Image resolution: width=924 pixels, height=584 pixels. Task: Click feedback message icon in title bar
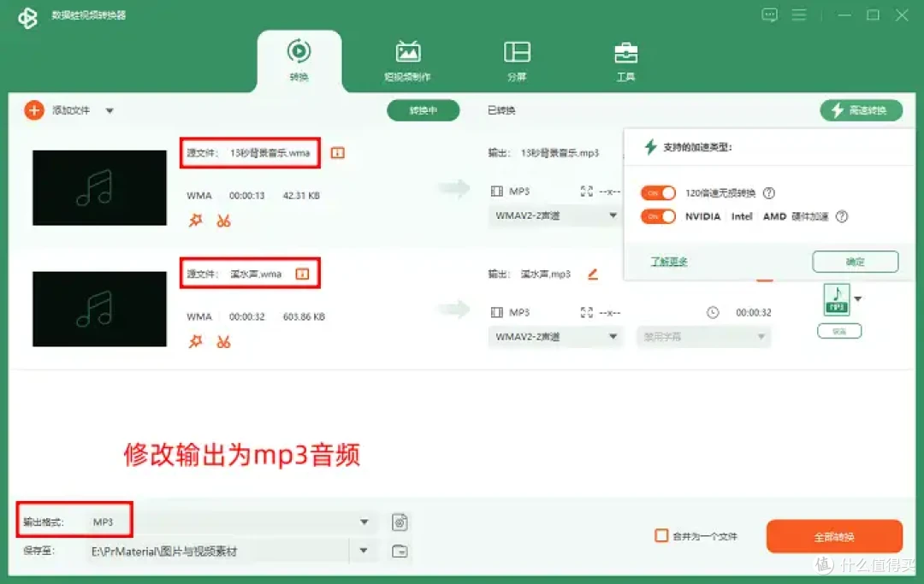pyautogui.click(x=769, y=15)
